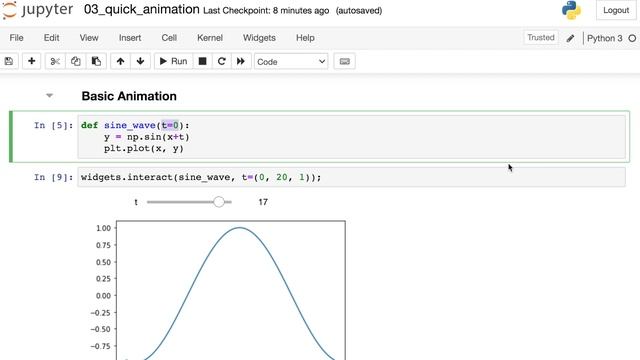Image resolution: width=640 pixels, height=360 pixels.
Task: Save and checkpoint the notebook
Action: pos(9,61)
